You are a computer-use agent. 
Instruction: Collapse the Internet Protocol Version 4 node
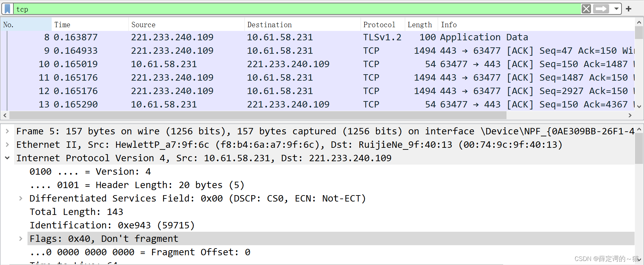click(x=7, y=158)
